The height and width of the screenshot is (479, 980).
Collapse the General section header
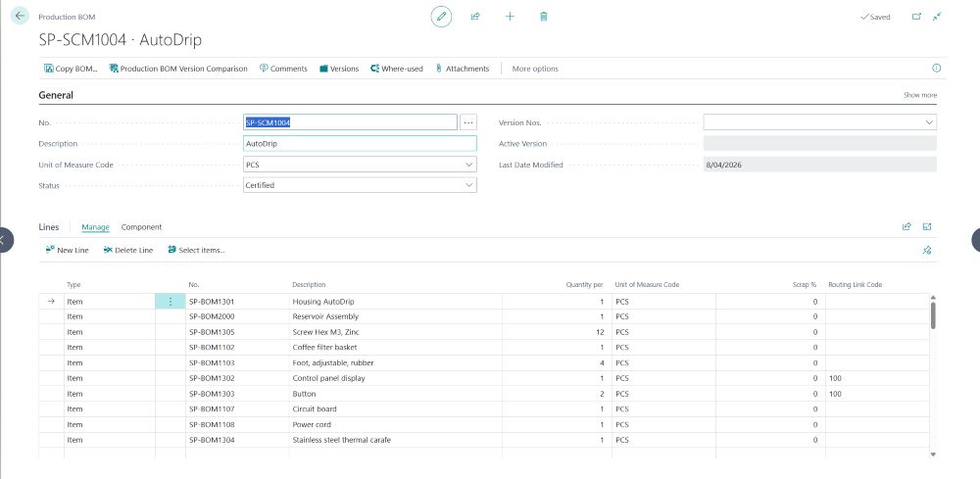[x=56, y=95]
